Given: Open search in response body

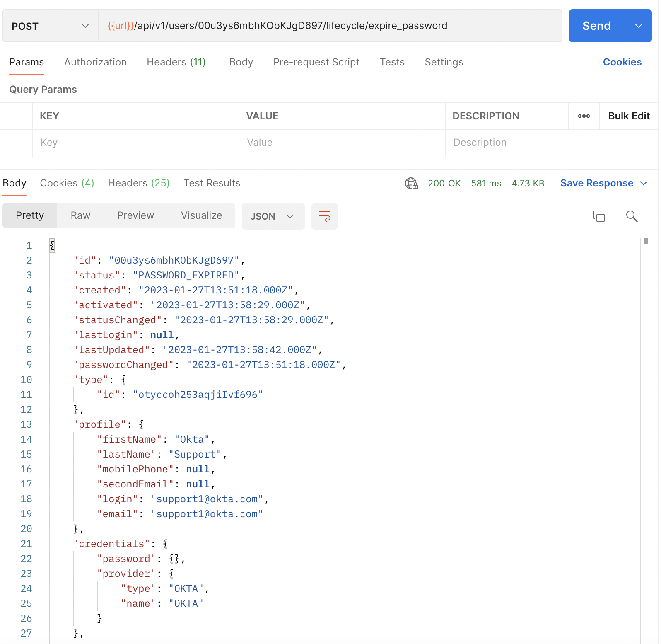Looking at the screenshot, I should click(631, 216).
